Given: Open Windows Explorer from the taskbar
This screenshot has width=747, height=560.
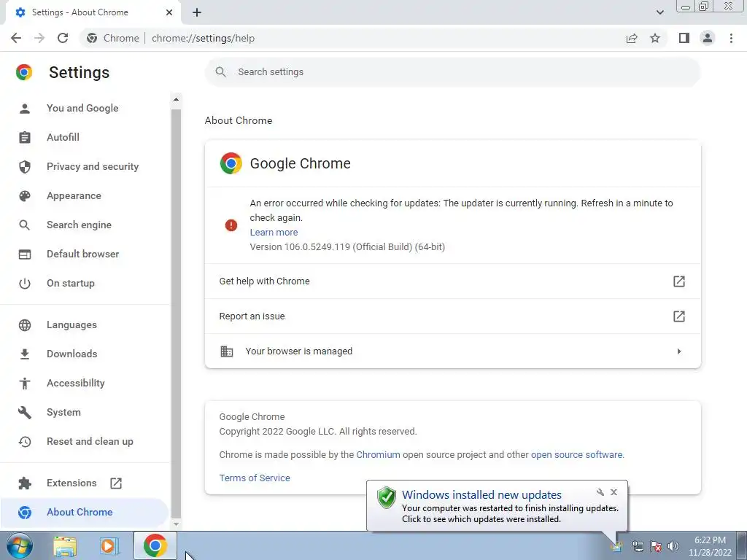Looking at the screenshot, I should (65, 546).
